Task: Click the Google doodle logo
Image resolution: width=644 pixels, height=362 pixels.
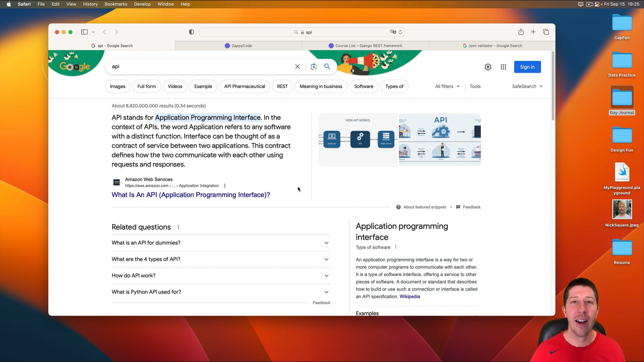Action: tap(75, 66)
